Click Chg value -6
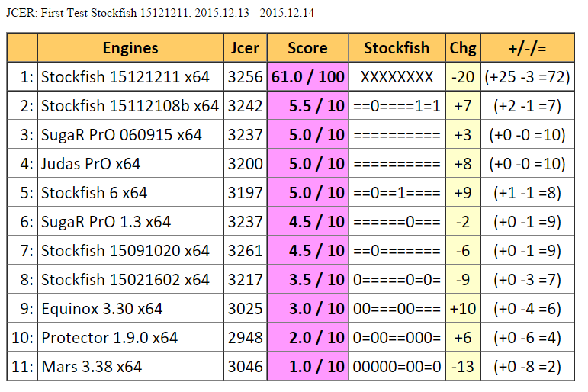The width and height of the screenshot is (588, 392). coord(463,251)
